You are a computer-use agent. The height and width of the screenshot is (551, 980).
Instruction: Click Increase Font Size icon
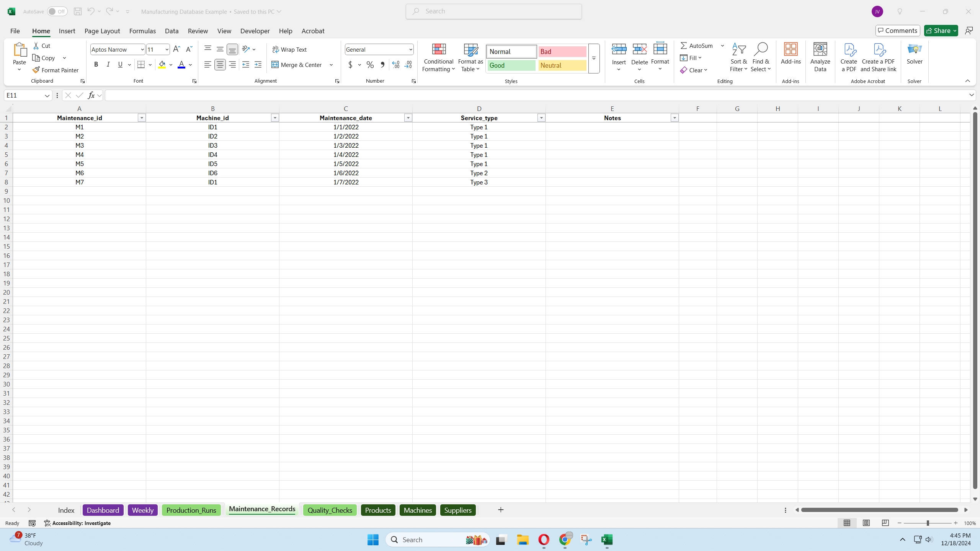(x=176, y=49)
